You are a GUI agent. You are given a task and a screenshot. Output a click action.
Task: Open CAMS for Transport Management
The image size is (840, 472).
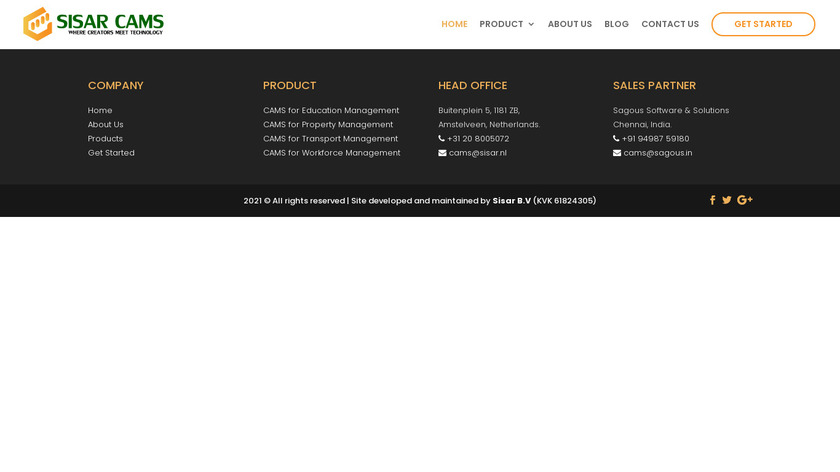pos(331,139)
